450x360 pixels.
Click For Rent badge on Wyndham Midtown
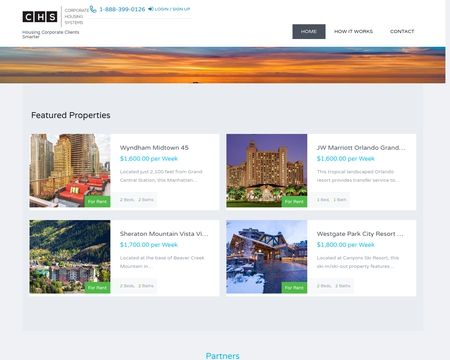[97, 202]
